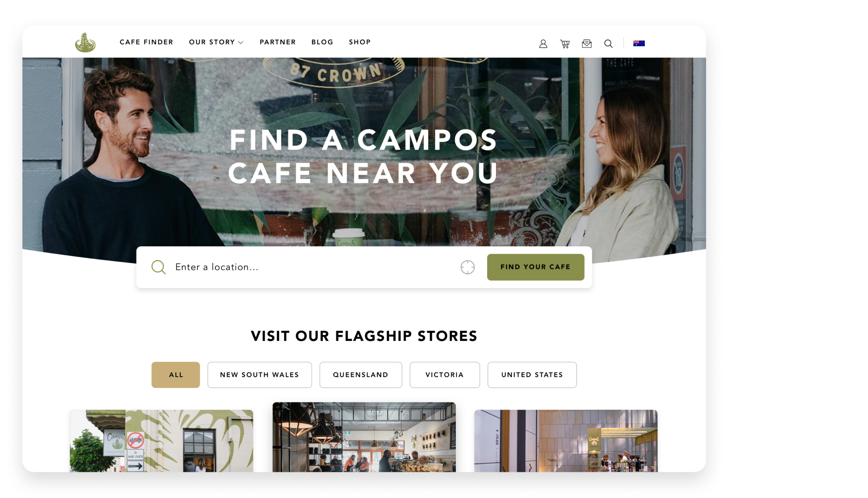Open the shopping cart icon
The height and width of the screenshot is (498, 868).
click(565, 44)
